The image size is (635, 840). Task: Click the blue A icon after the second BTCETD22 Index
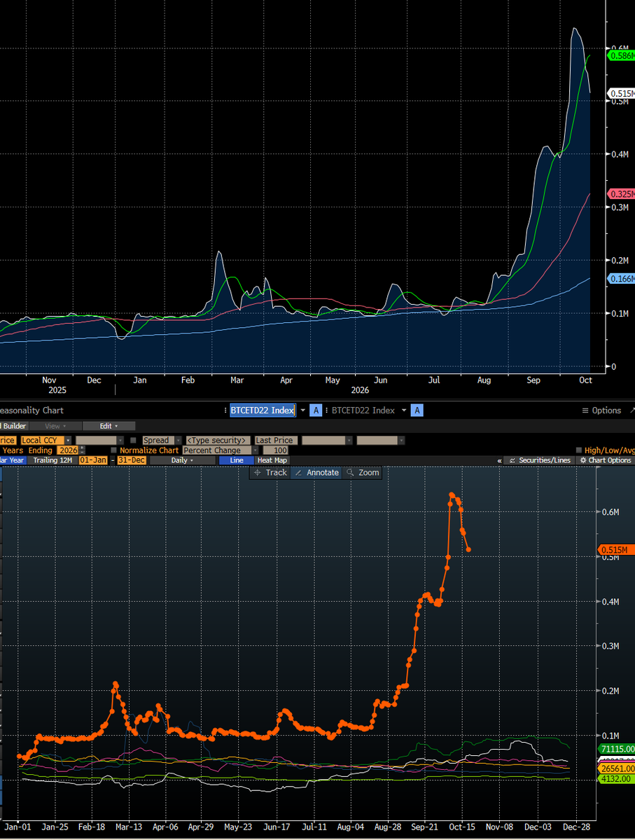(x=417, y=411)
